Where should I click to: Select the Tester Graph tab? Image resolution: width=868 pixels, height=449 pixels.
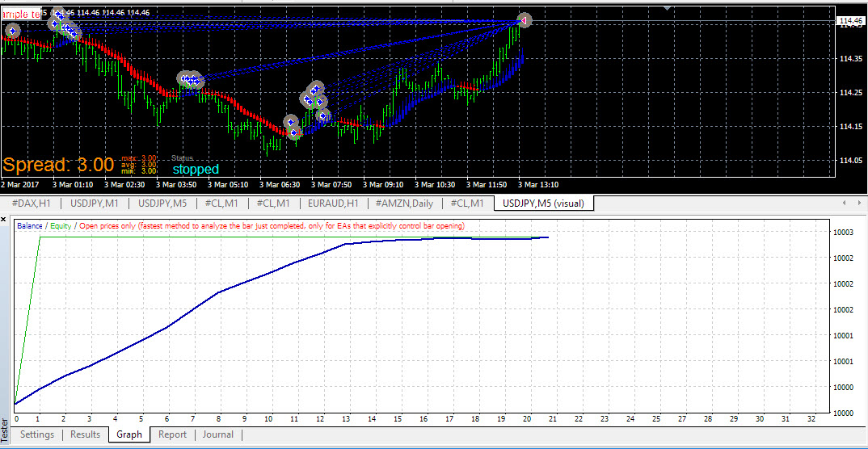coord(129,434)
